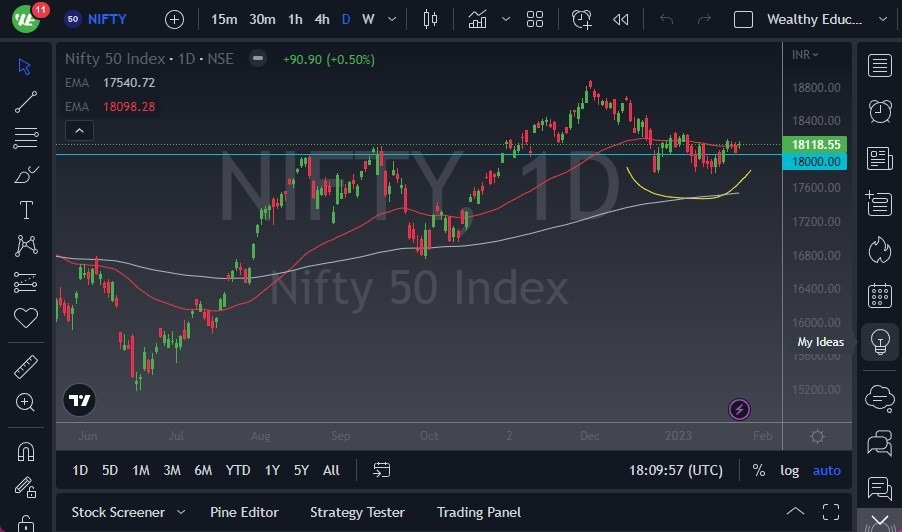Open the layout templates grid
The height and width of the screenshot is (532, 902).
[535, 20]
